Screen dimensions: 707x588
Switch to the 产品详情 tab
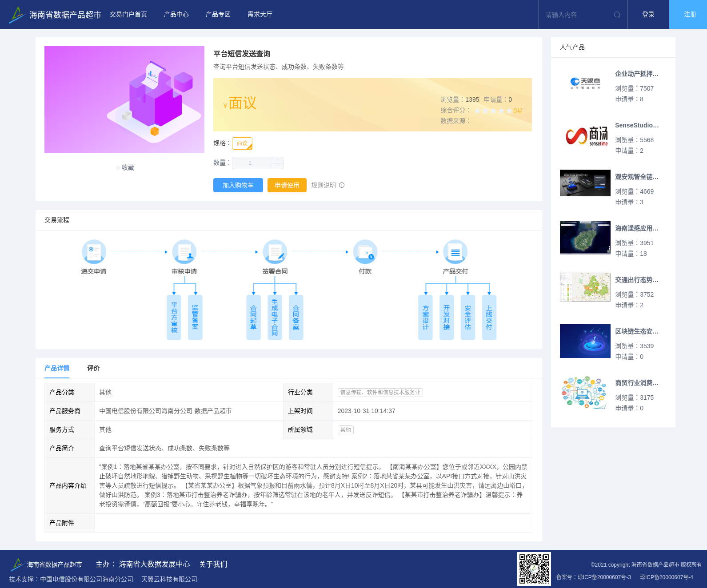point(57,368)
